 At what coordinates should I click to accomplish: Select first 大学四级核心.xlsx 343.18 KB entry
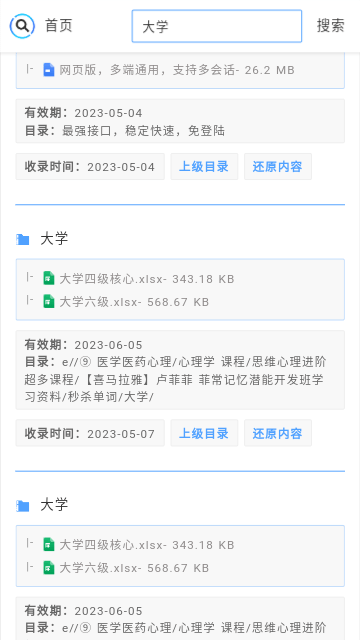147,279
